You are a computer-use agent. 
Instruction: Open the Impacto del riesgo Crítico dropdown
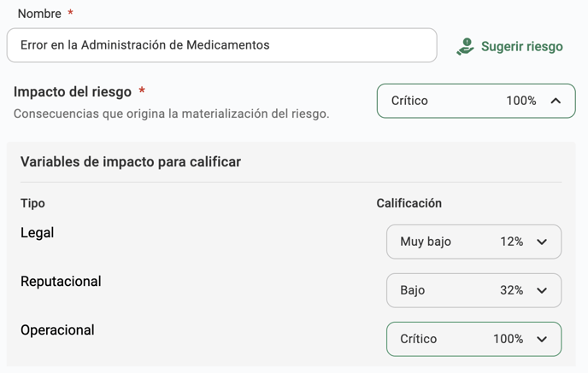click(476, 101)
